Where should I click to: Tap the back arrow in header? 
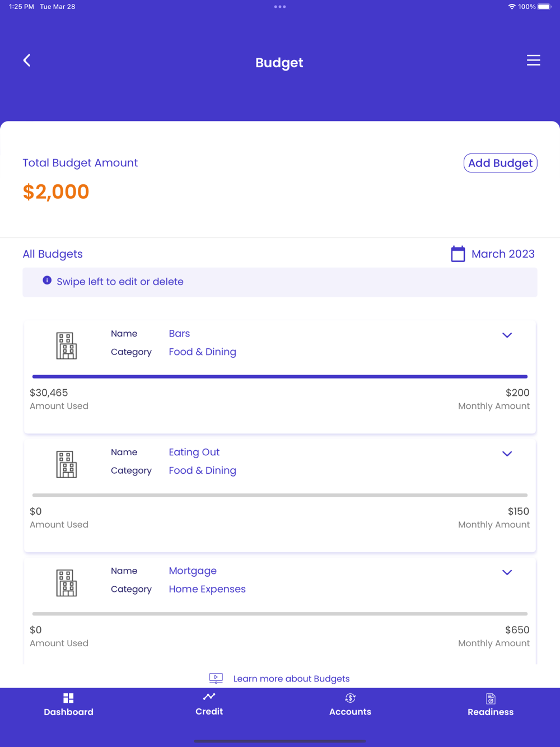[27, 60]
